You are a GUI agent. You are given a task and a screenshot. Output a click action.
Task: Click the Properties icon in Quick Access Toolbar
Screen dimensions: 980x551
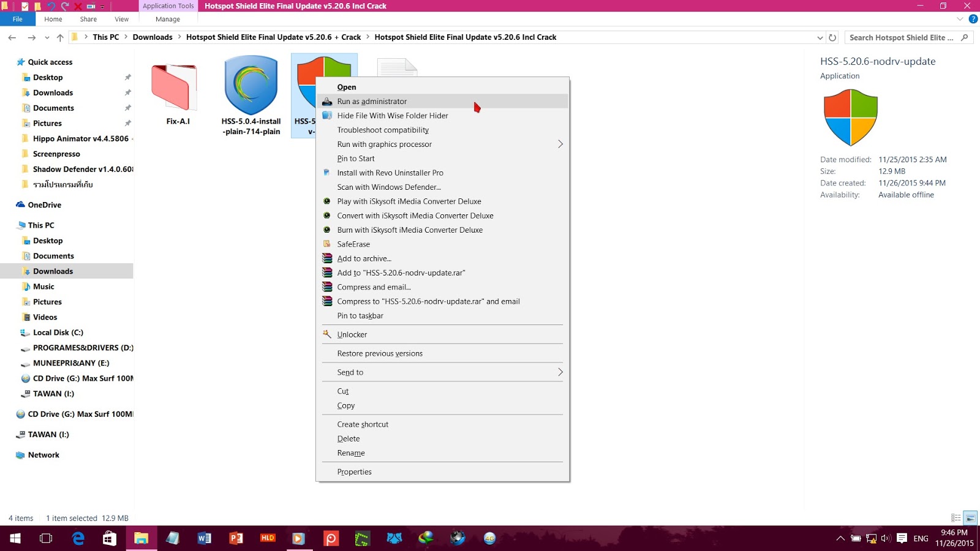24,6
